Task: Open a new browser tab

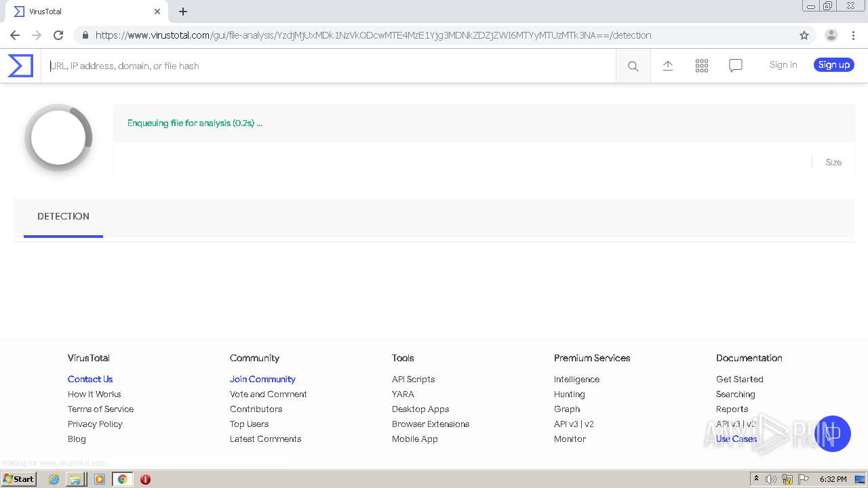Action: 183,12
